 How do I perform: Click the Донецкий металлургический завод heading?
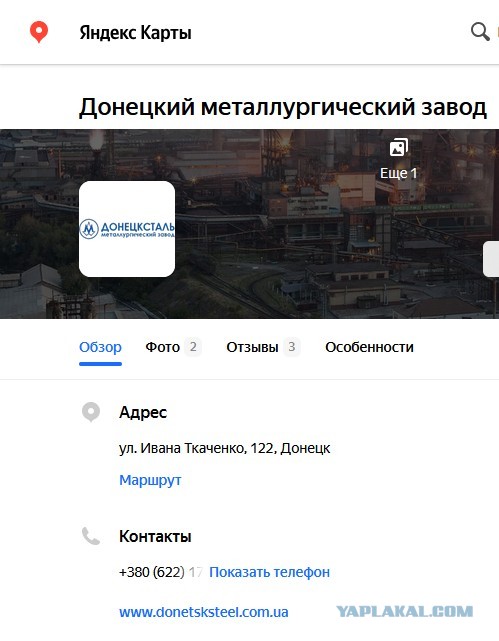283,107
